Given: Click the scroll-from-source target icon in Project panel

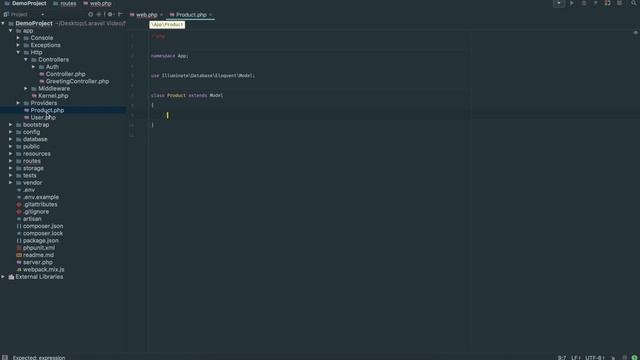Looking at the screenshot, I should (91, 14).
